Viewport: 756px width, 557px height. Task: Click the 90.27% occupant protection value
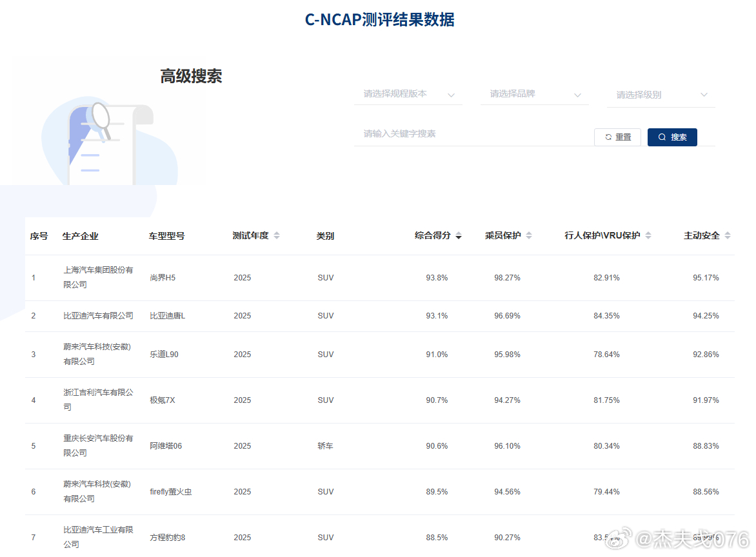507,538
